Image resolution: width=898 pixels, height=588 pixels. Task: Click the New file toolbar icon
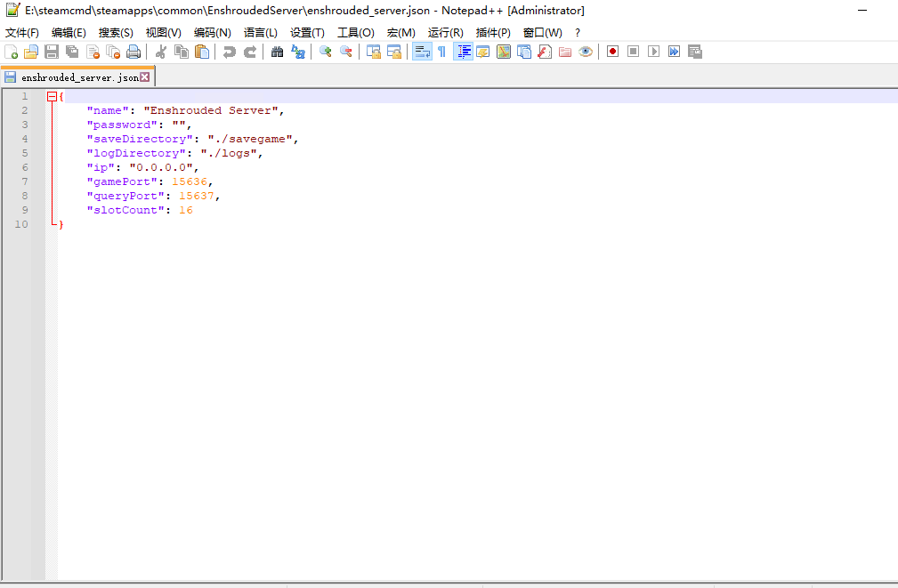[x=11, y=52]
